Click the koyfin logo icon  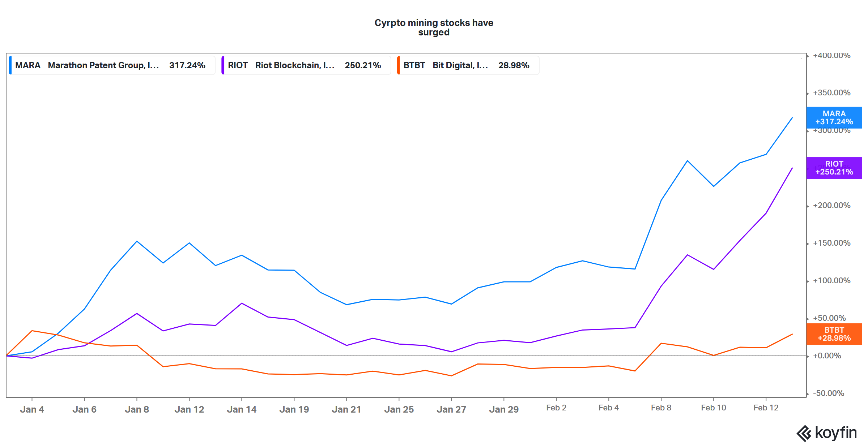[804, 433]
